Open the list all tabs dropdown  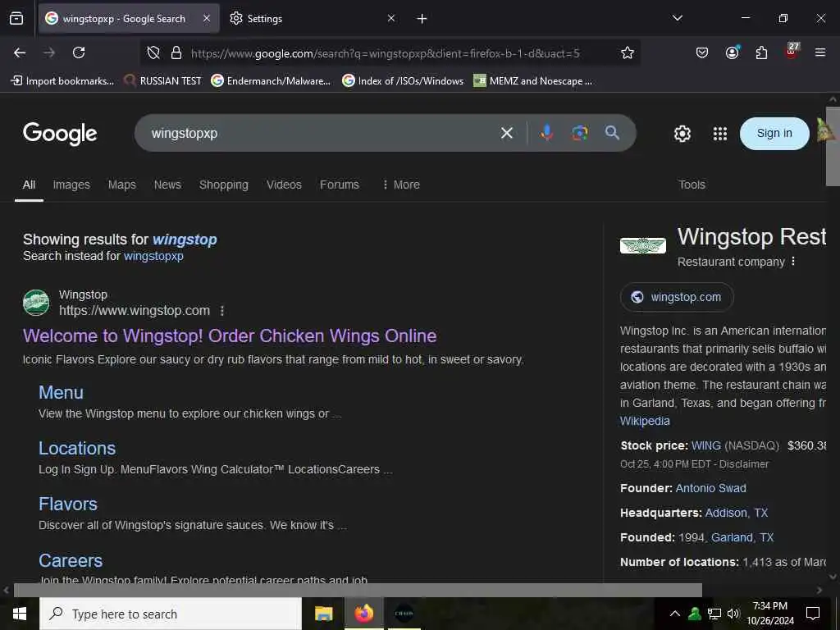coord(677,18)
